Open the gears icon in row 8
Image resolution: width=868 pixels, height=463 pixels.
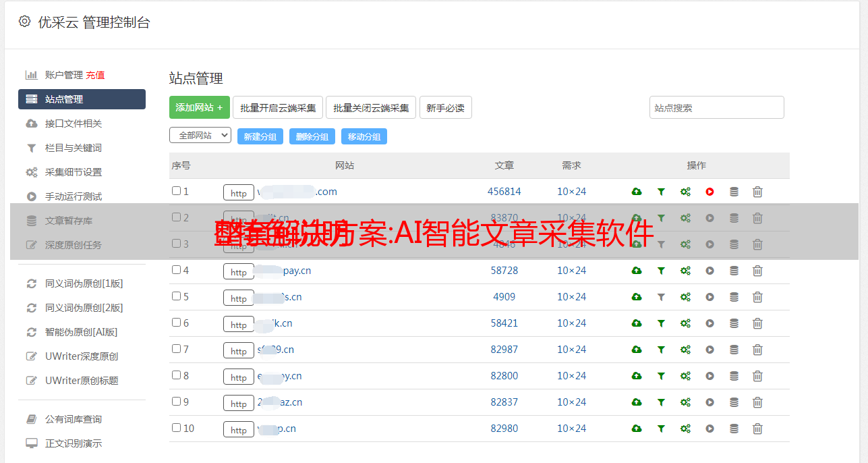click(685, 376)
